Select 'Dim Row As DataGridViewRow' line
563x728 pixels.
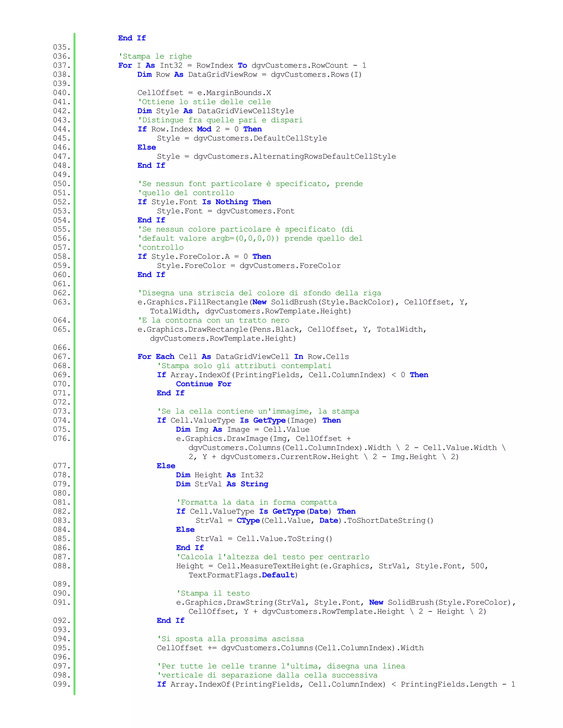[x=250, y=75]
